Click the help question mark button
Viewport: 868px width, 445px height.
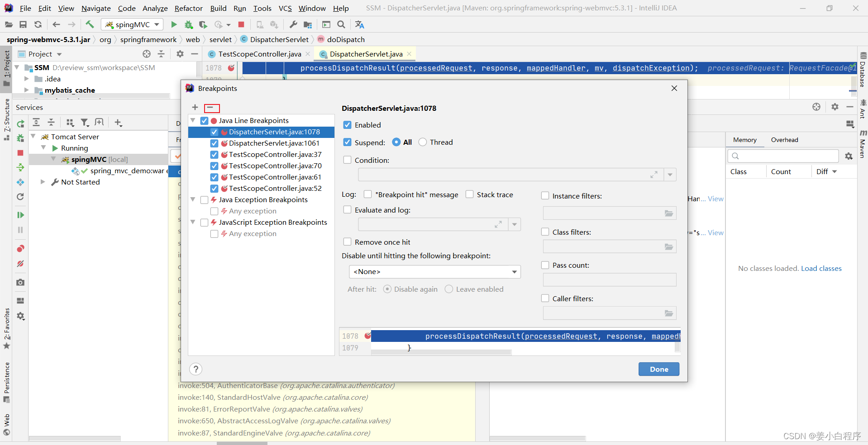point(196,369)
